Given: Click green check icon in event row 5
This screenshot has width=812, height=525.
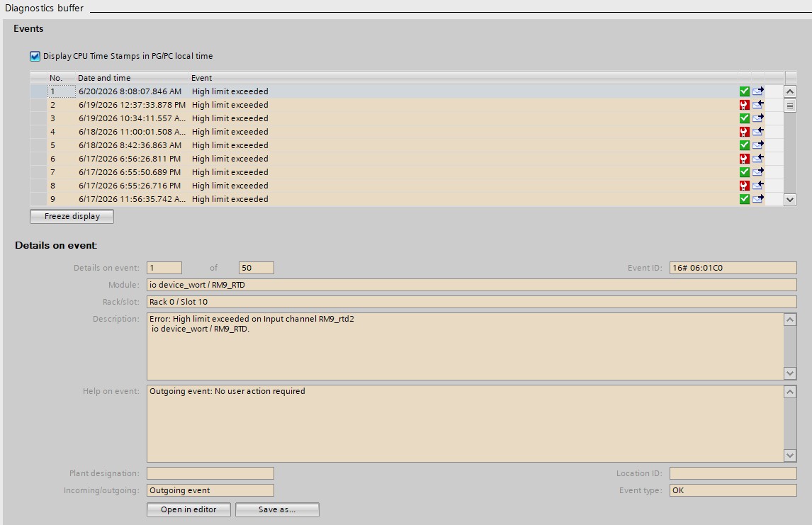Looking at the screenshot, I should [x=744, y=145].
